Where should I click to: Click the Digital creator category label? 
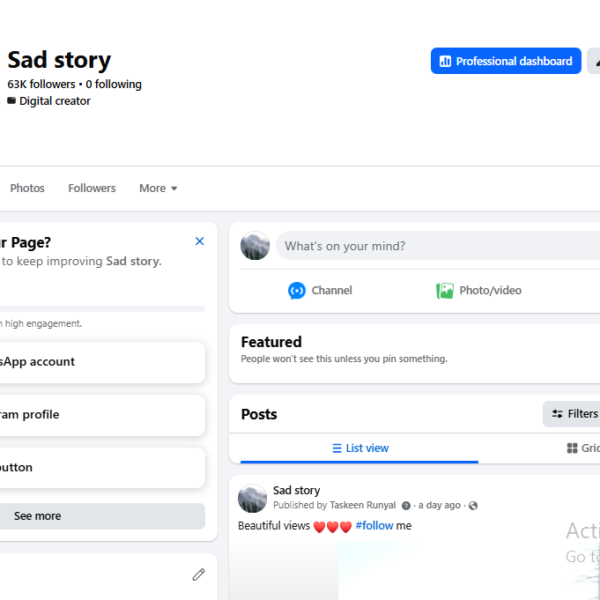[x=55, y=101]
